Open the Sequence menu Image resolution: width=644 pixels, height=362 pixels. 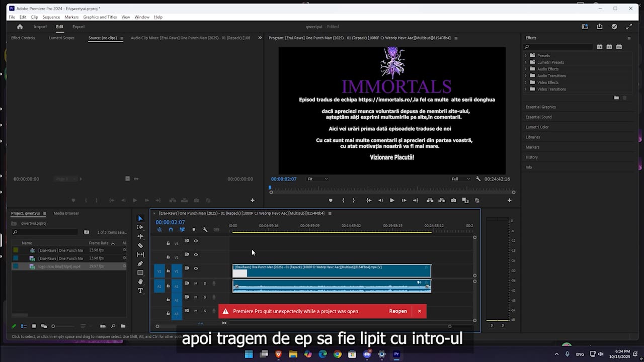pos(51,17)
